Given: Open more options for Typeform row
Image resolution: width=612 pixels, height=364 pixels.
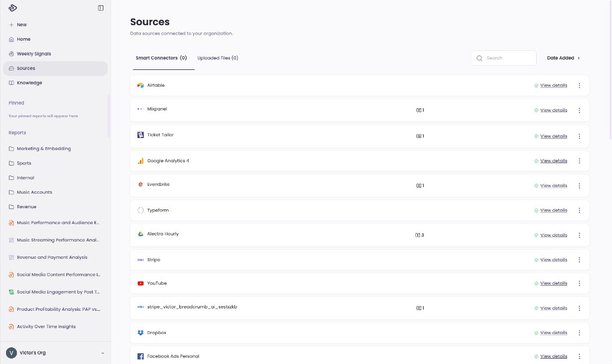Looking at the screenshot, I should (x=579, y=210).
